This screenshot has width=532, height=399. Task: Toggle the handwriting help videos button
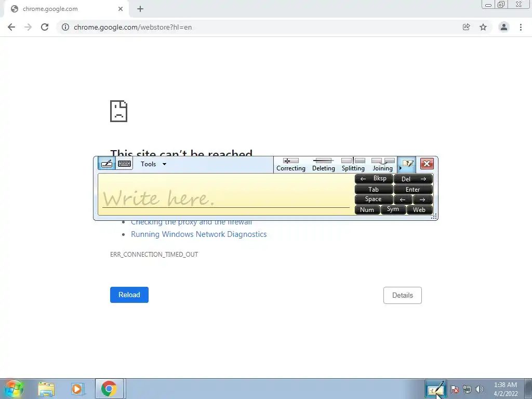(x=407, y=164)
